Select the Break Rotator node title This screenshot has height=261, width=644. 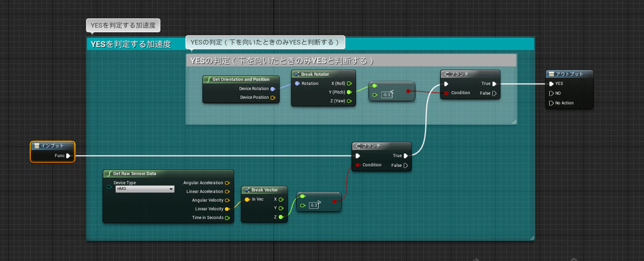[x=315, y=74]
